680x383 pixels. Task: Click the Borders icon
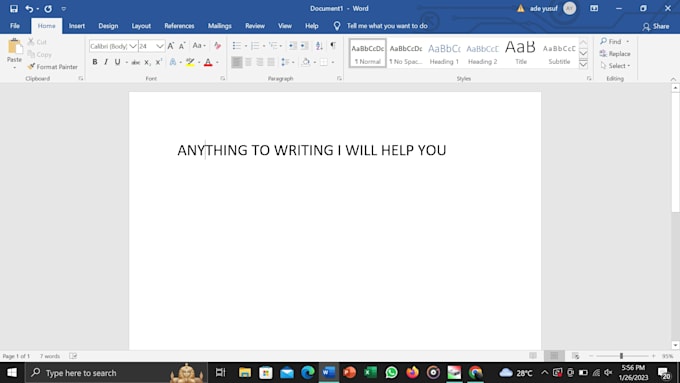(324, 62)
